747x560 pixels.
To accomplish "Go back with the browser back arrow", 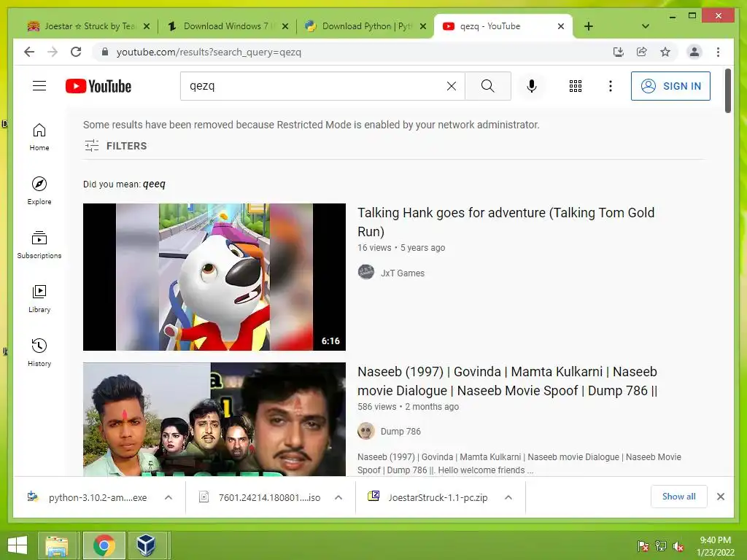I will pos(29,52).
